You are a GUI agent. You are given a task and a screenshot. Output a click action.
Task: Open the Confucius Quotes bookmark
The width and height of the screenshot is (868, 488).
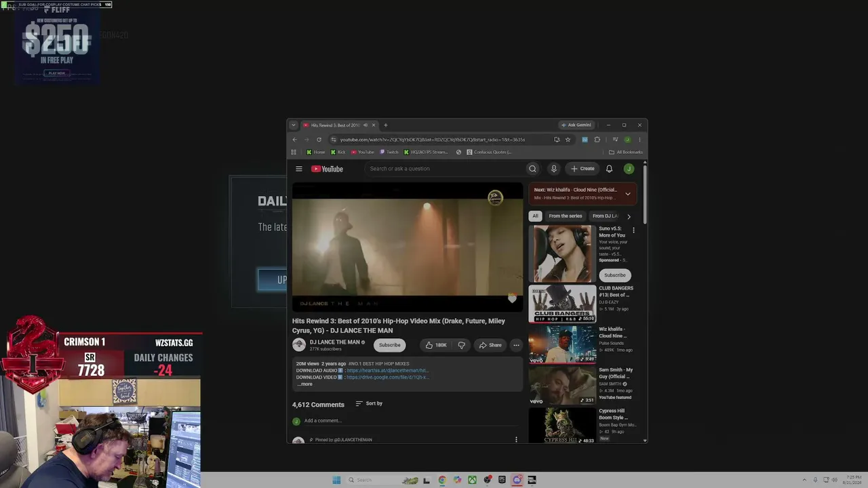(489, 152)
